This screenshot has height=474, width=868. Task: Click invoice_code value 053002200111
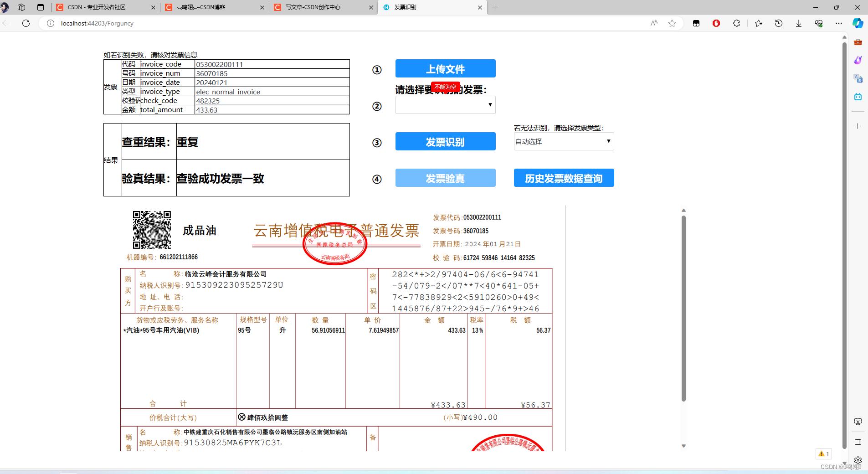[x=220, y=64]
